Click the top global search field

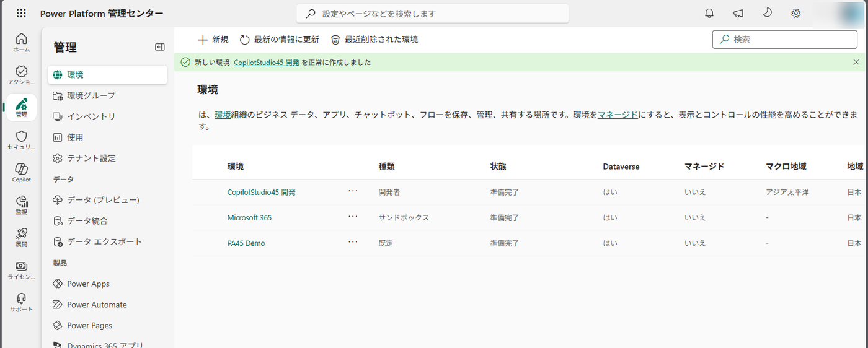pos(432,13)
